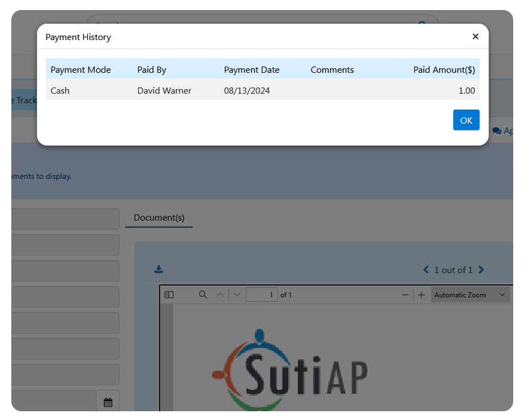Go to previous document with left chevron
527x420 pixels.
[427, 270]
